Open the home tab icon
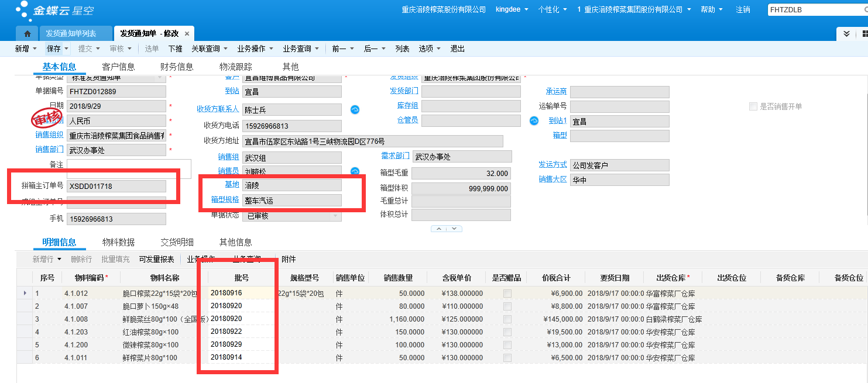 click(27, 34)
